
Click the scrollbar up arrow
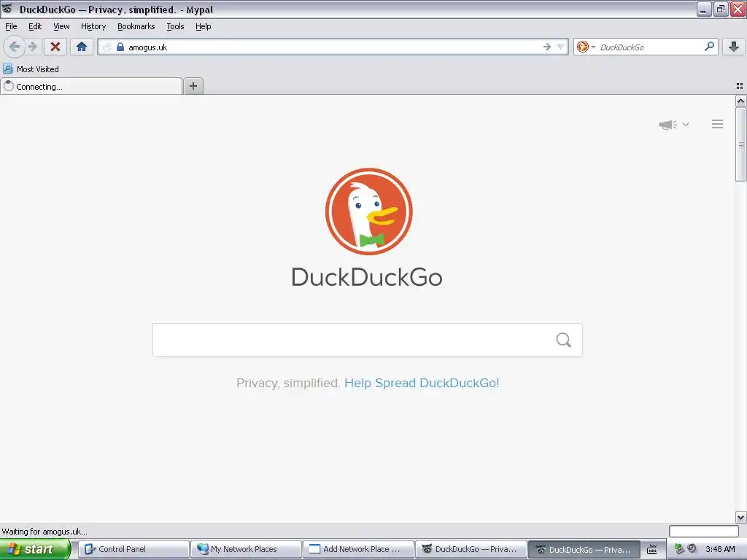[740, 101]
